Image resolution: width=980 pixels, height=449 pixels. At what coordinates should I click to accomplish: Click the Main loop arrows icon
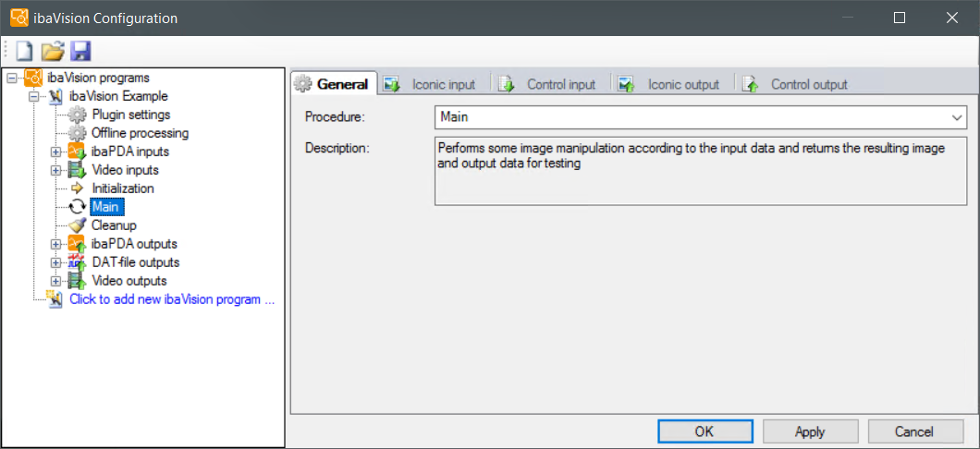pos(77,207)
